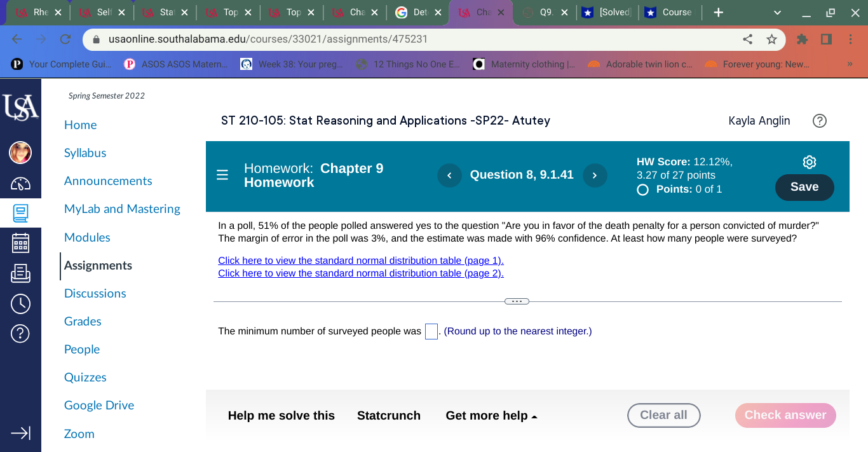This screenshot has width=868, height=452.
Task: Open the People link
Action: pos(82,349)
